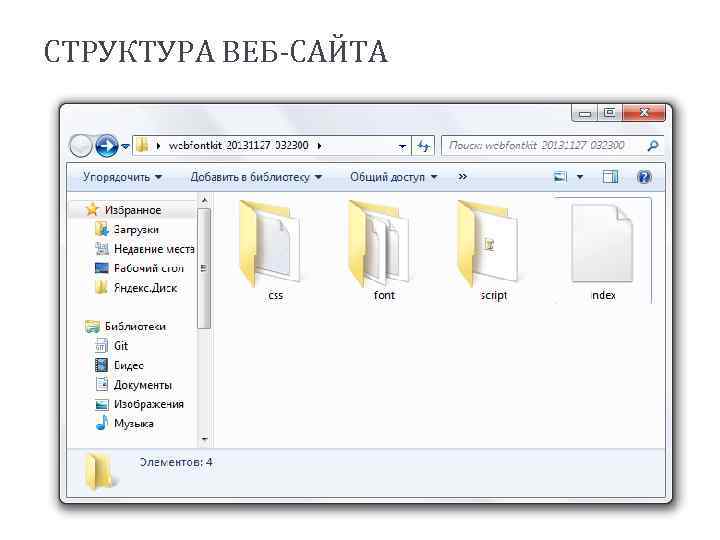Image resolution: width=720 pixels, height=540 pixels.
Task: Open the Git library
Action: (x=121, y=346)
